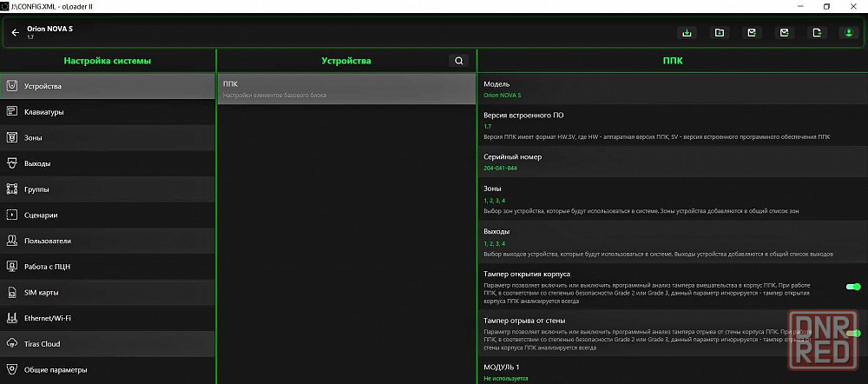Click the Ethernet/Wi-Fi router icon
This screenshot has width=868, height=384.
click(x=12, y=318)
